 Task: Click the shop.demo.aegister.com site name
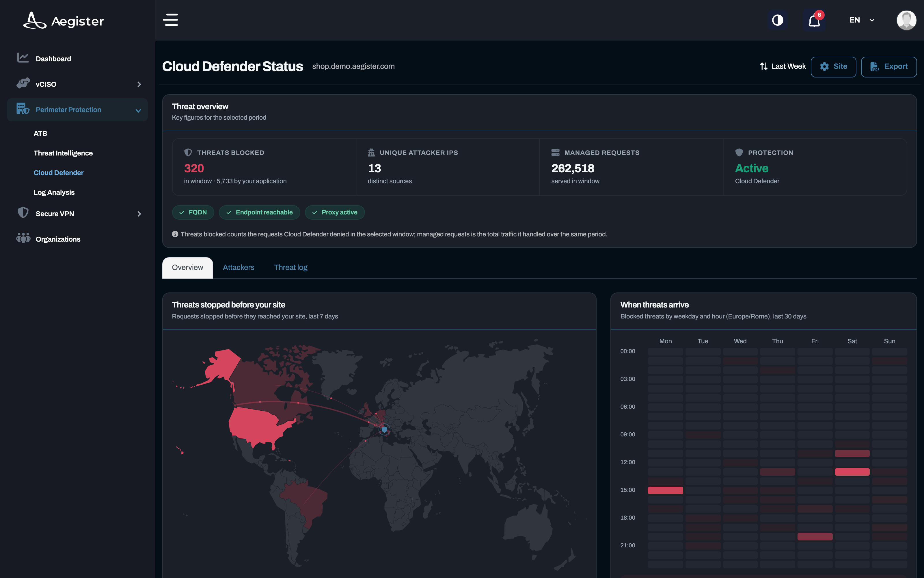353,66
